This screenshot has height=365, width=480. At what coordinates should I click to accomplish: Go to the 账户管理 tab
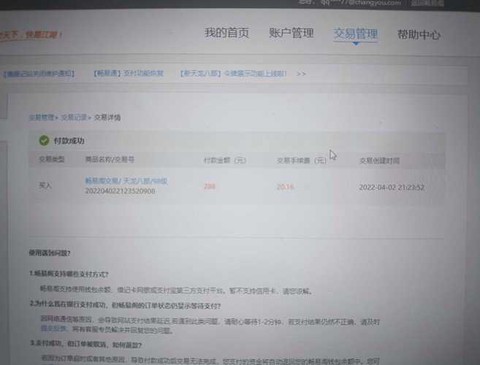tap(291, 33)
